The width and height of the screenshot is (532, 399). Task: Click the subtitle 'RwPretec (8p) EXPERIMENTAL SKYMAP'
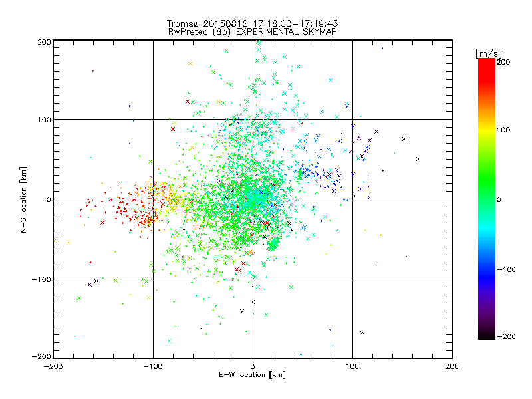click(x=252, y=32)
